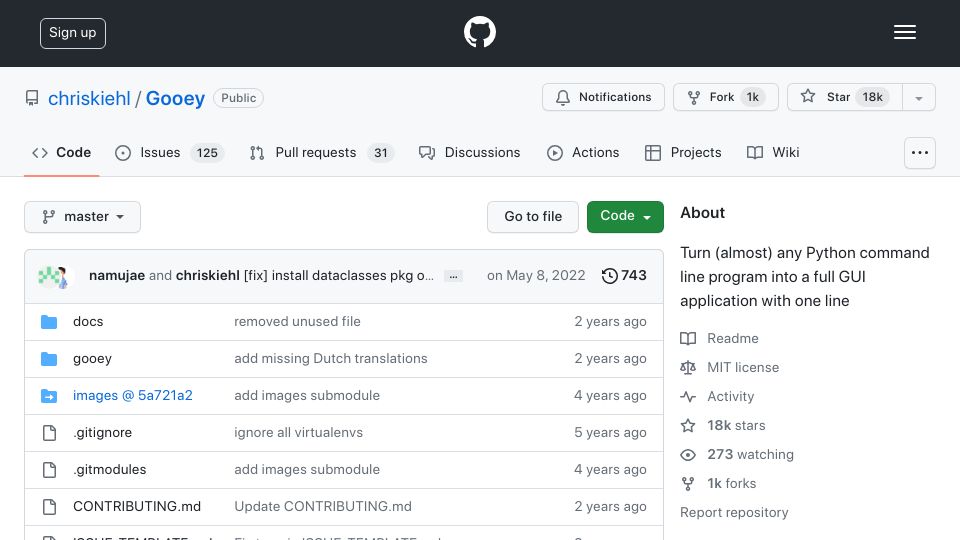Click the commit author avatars
Viewport: 960px width, 540px height.
coord(56,276)
